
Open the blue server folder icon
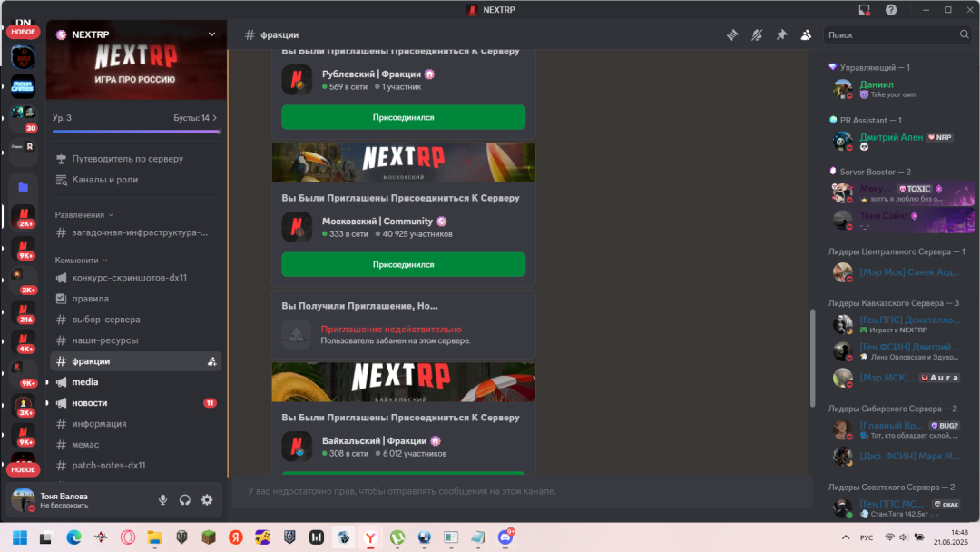pyautogui.click(x=23, y=187)
